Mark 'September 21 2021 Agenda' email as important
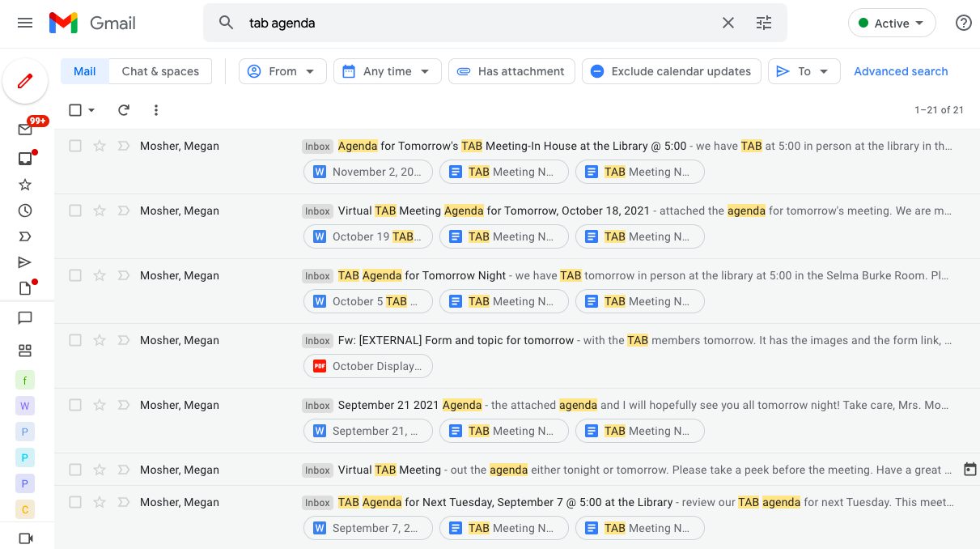The image size is (980, 549). (x=124, y=405)
